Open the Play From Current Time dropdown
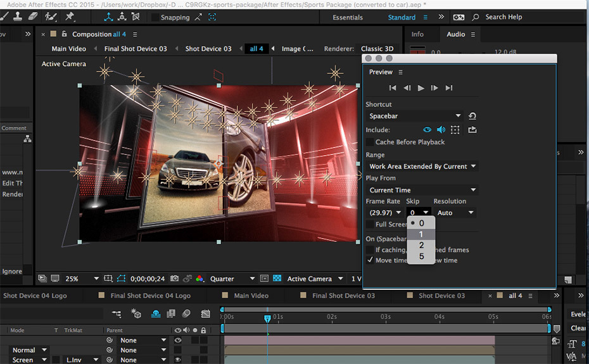 click(422, 190)
